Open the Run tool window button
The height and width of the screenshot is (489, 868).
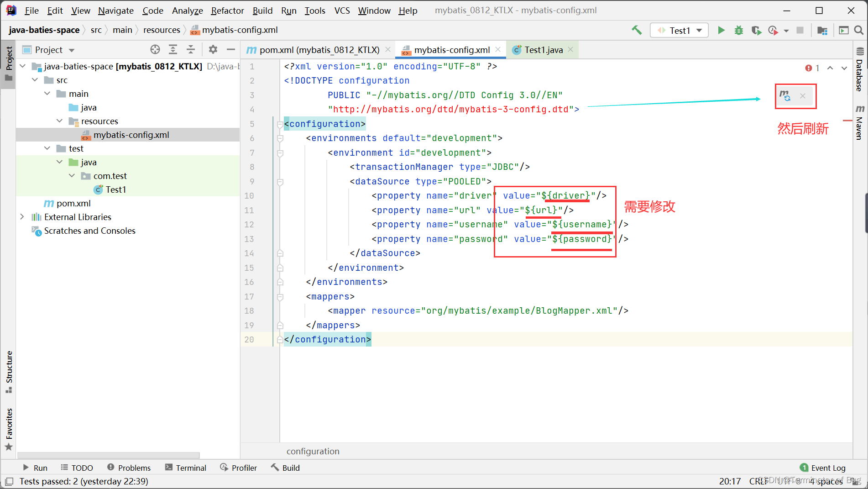point(35,468)
